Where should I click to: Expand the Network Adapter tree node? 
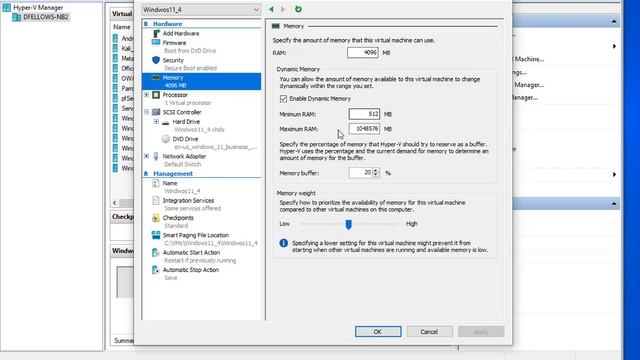[x=147, y=156]
